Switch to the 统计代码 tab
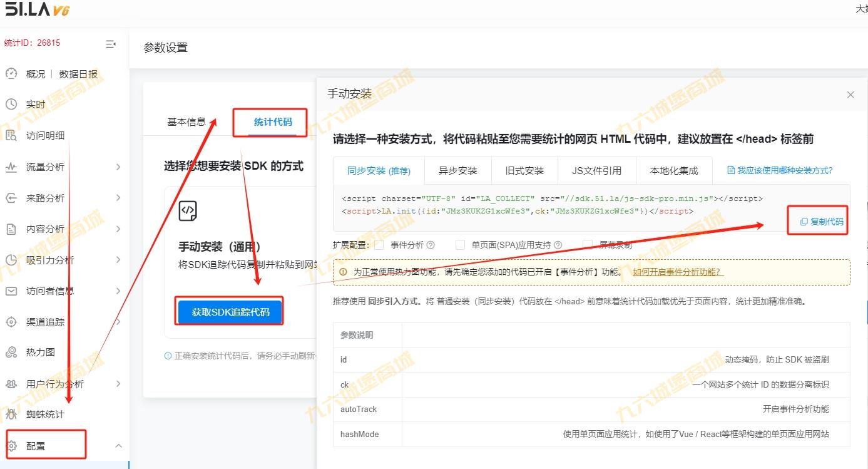The width and height of the screenshot is (868, 469). click(x=273, y=122)
